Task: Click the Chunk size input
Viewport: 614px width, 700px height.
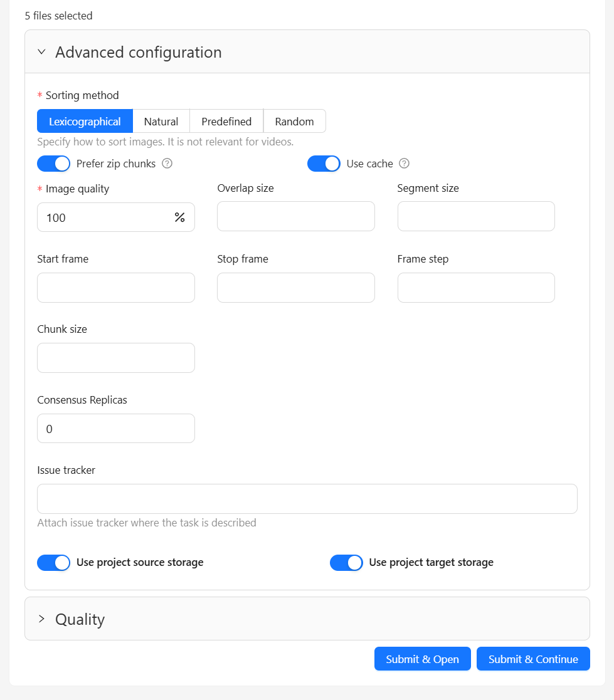Action: point(115,358)
